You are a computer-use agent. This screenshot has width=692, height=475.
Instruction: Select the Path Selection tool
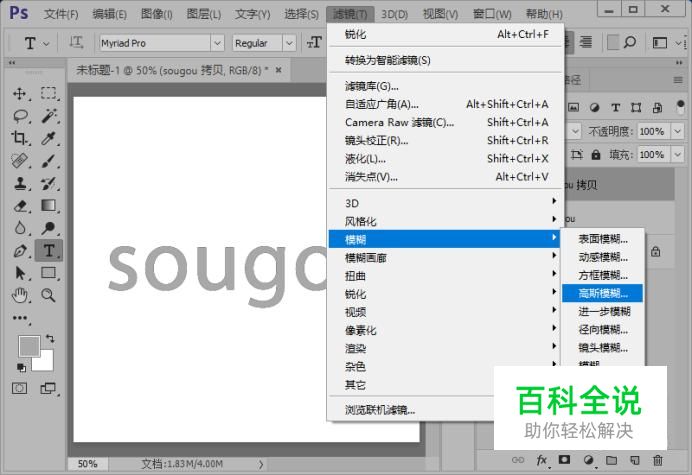click(19, 273)
